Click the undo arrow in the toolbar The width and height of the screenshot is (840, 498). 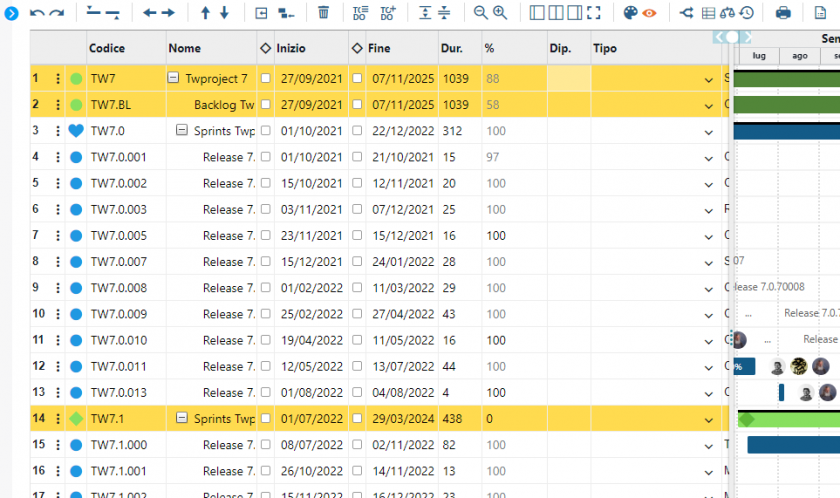37,13
